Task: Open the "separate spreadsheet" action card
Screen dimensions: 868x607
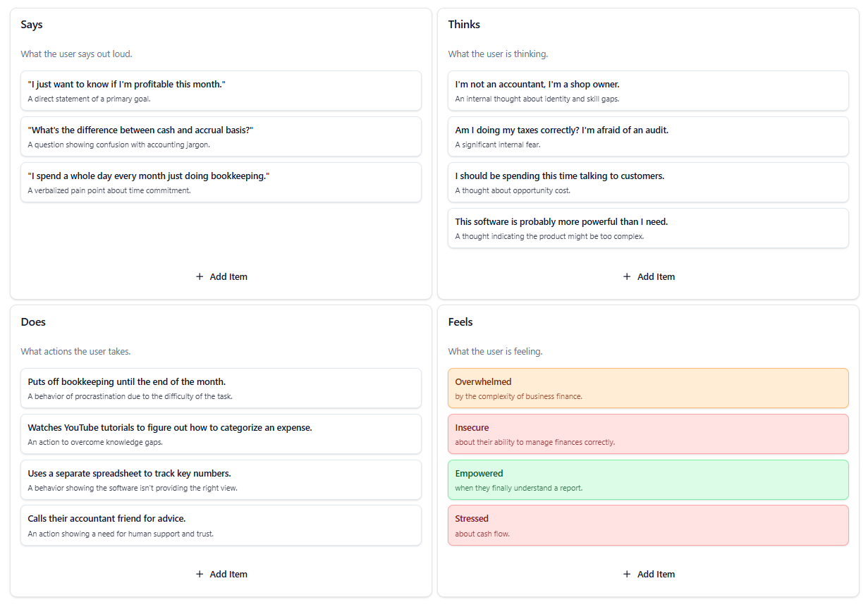Action: (x=221, y=479)
